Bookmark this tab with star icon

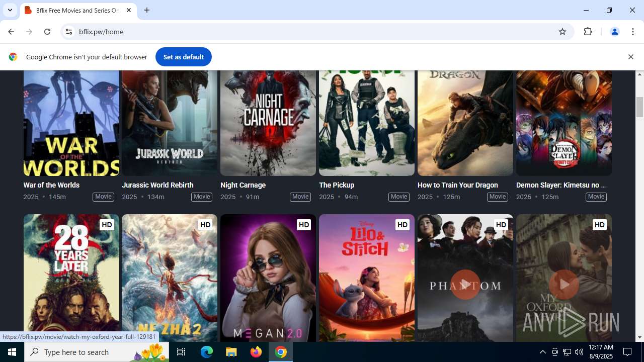pos(562,32)
